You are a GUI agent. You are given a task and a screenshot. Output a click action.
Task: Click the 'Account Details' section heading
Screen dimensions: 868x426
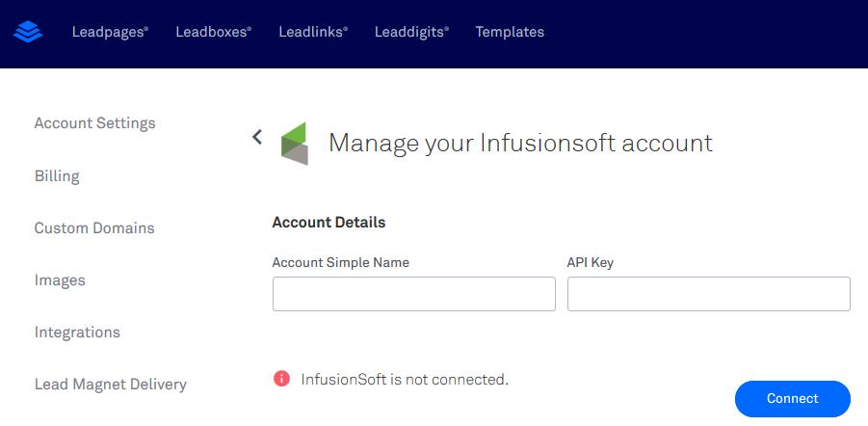click(329, 223)
